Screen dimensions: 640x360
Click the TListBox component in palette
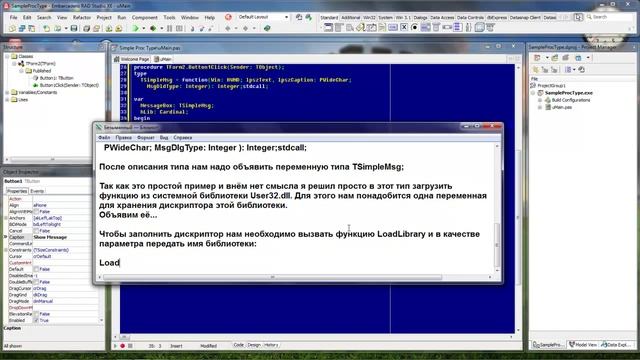(425, 28)
